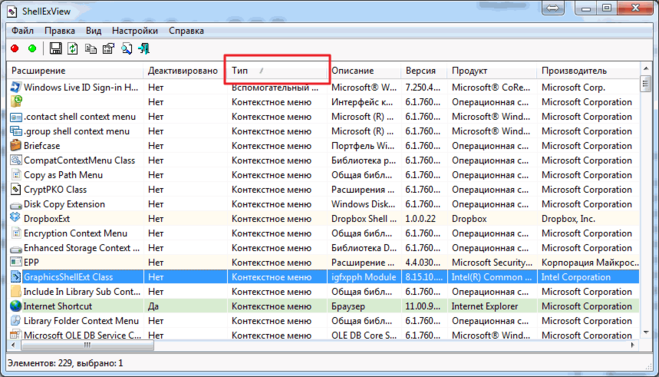Image resolution: width=659 pixels, height=377 pixels.
Task: Click the horizontal scrollbar right arrow
Action: click(633, 345)
